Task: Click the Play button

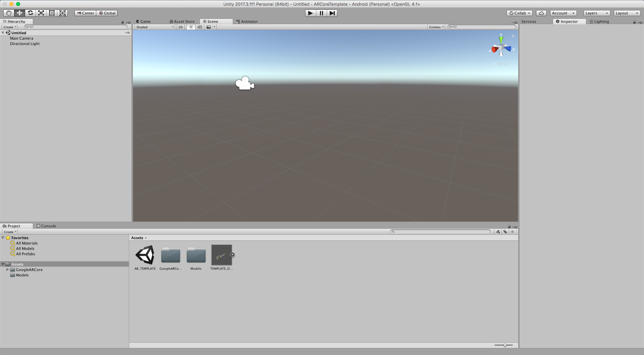Action: 310,13
